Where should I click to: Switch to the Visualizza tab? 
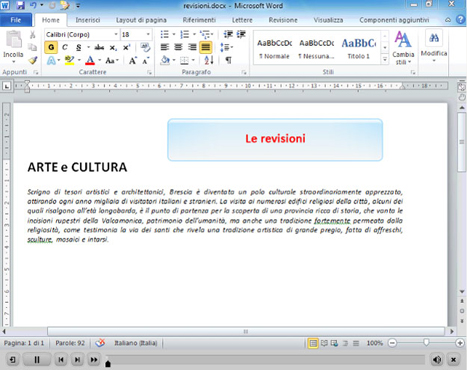(328, 20)
